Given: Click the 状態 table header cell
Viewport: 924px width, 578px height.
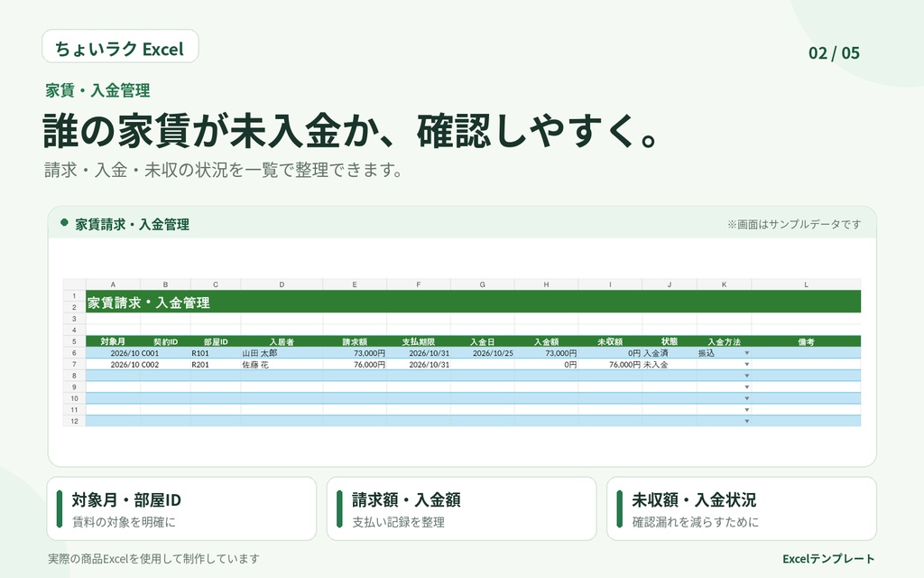Looking at the screenshot, I should (670, 341).
